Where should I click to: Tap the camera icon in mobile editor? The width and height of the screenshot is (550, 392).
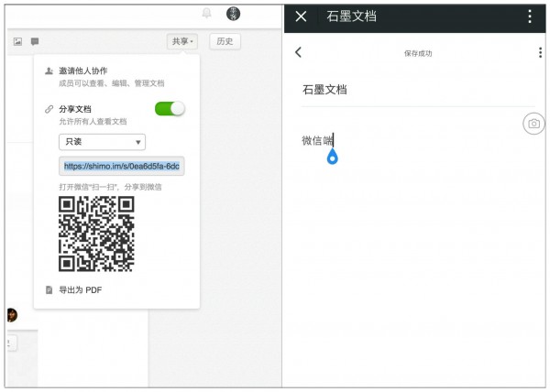click(x=533, y=123)
